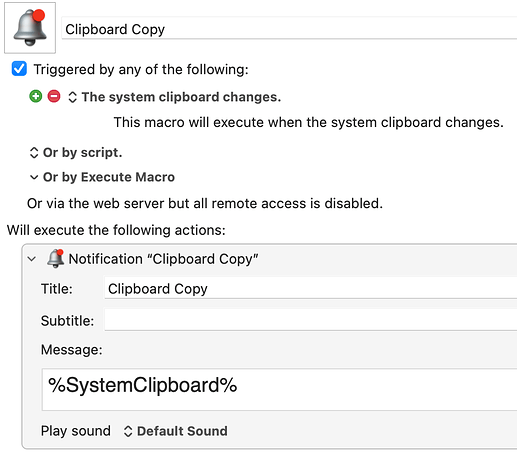This screenshot has height=458, width=517.
Task: Click the notification Title field
Action: pyautogui.click(x=311, y=288)
